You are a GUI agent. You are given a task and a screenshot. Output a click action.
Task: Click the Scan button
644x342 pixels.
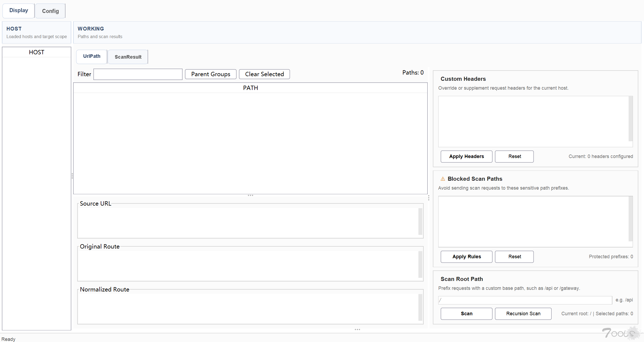pyautogui.click(x=466, y=314)
